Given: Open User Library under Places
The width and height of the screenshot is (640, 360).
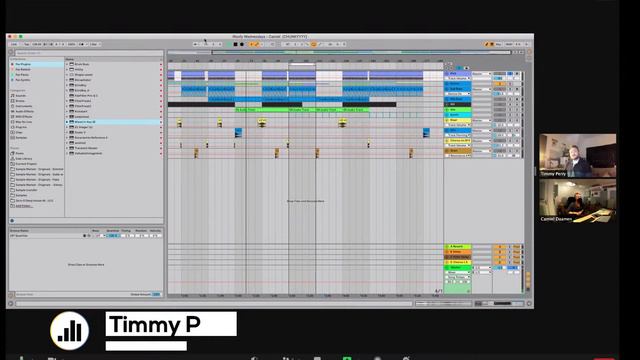Looking at the screenshot, I should [24, 159].
